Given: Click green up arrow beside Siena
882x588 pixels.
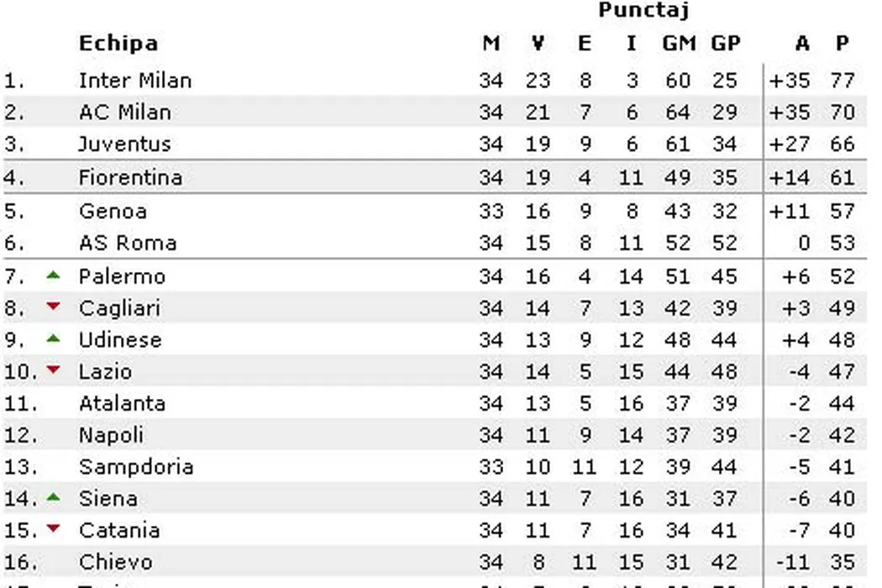Looking at the screenshot, I should (54, 497).
